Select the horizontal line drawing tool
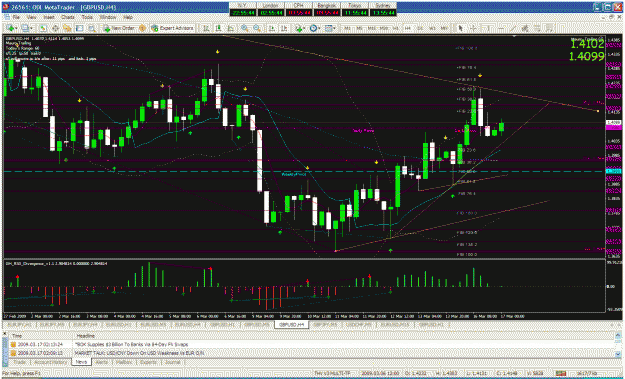625x379 pixels. (501, 28)
